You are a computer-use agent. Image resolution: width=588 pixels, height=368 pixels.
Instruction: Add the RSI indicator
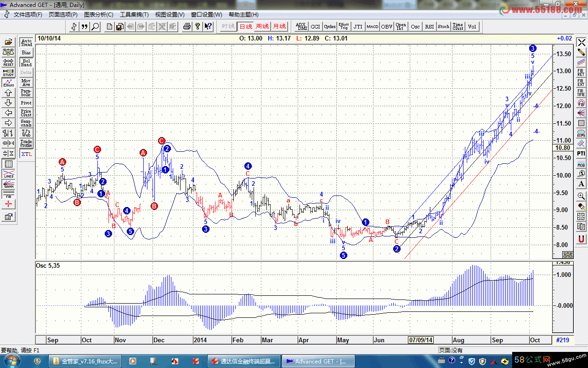[x=430, y=27]
